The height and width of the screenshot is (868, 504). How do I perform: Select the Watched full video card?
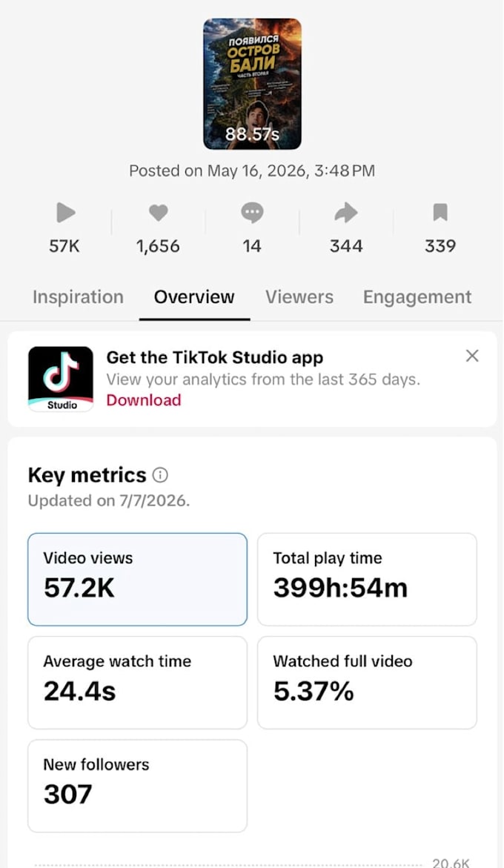pos(367,683)
